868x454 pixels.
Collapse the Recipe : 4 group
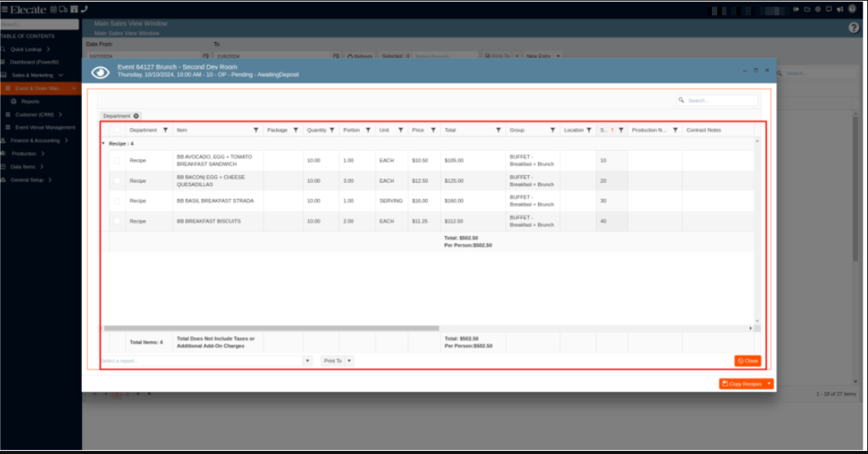(104, 143)
